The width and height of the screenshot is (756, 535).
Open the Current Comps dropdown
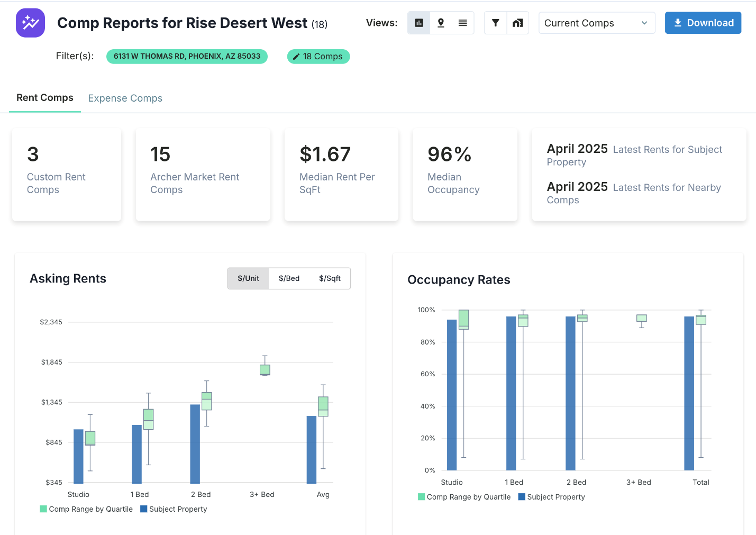pos(597,23)
